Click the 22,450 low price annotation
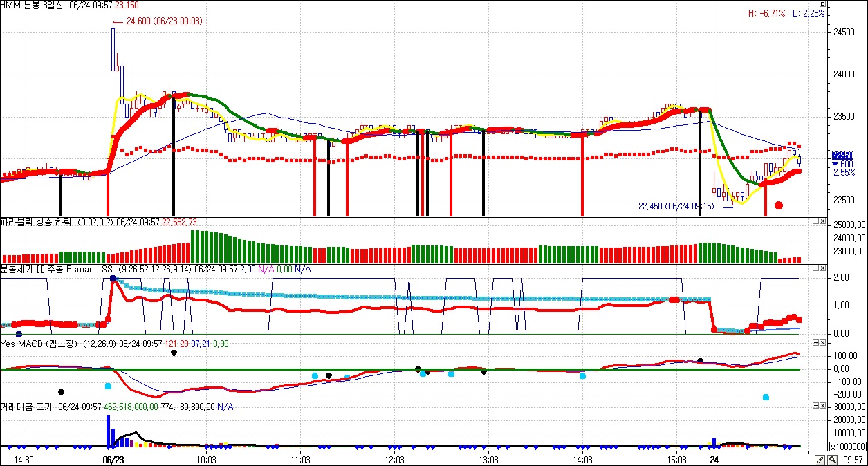This screenshot has width=868, height=466. click(676, 205)
